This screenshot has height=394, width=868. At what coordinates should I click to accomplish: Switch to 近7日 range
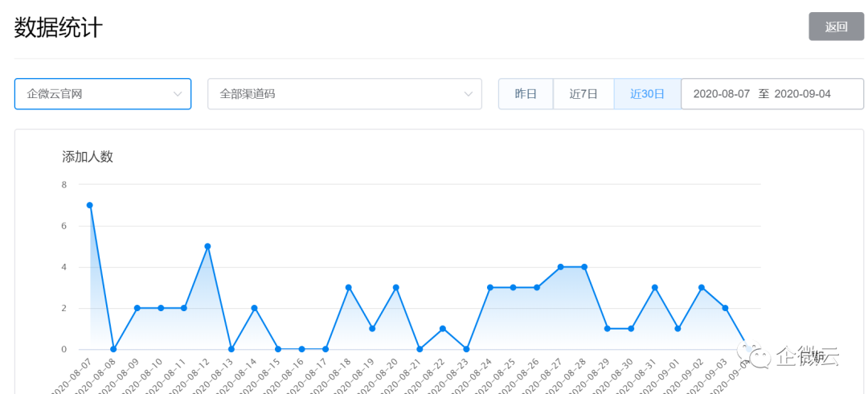click(x=583, y=93)
